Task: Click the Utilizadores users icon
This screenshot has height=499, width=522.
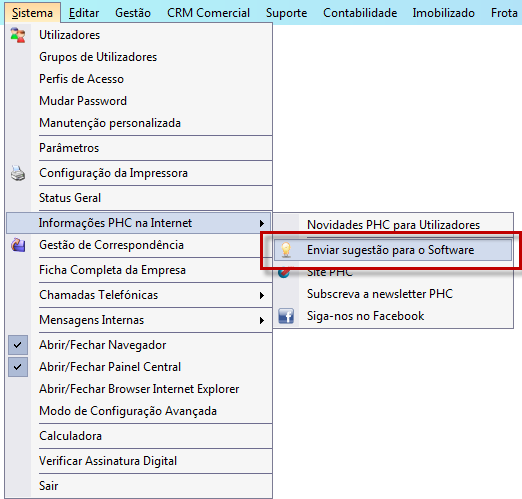Action: (x=18, y=35)
